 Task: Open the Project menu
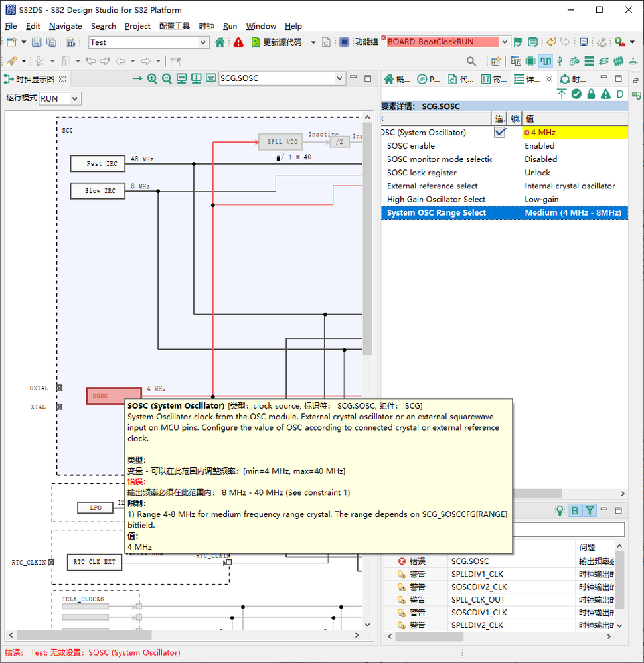[137, 26]
